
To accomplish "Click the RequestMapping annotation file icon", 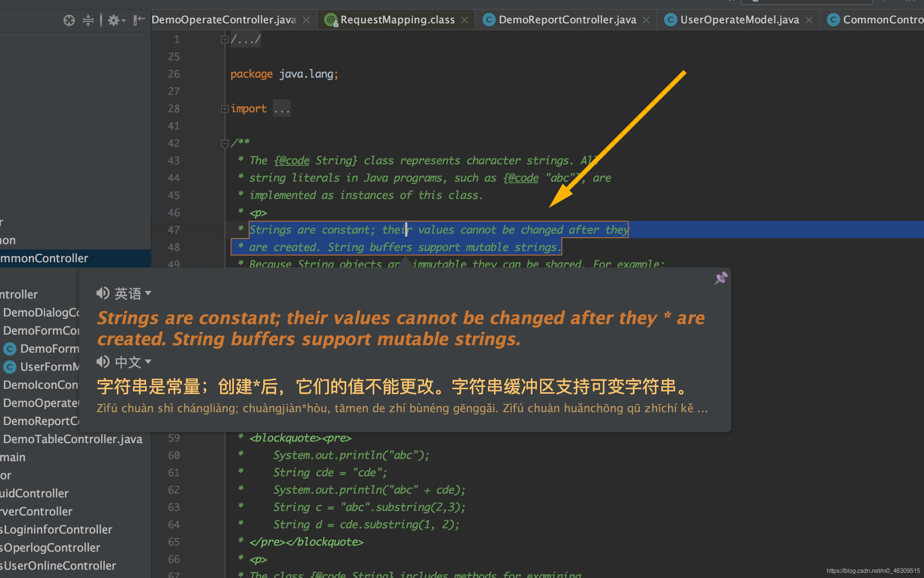I will click(331, 20).
